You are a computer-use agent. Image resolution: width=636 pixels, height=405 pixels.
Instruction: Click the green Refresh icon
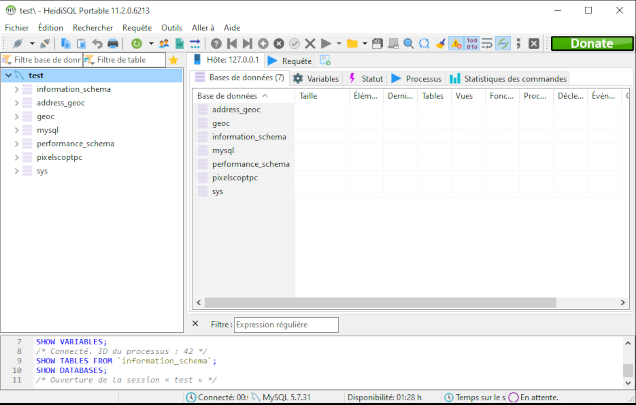coord(137,43)
